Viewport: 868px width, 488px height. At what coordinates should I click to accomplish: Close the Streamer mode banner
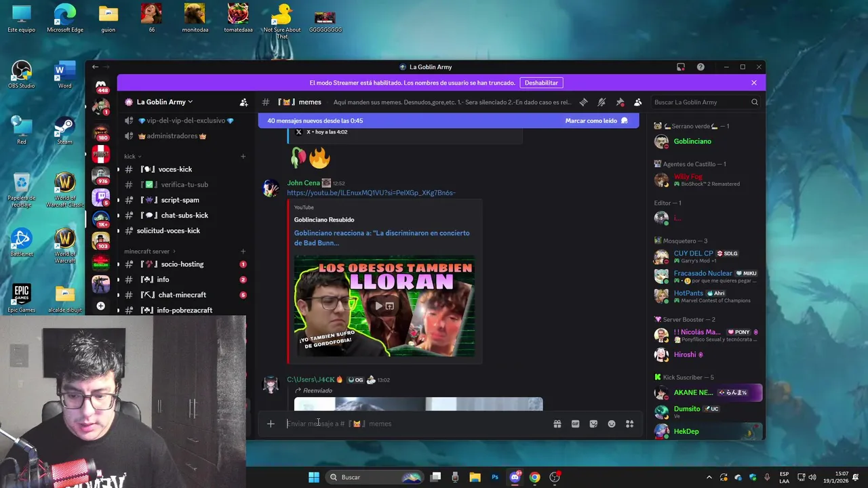pyautogui.click(x=754, y=83)
